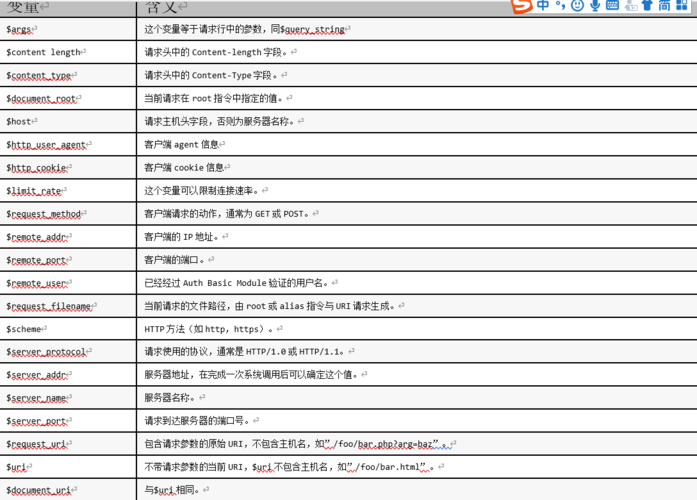The height and width of the screenshot is (500, 697).
Task: Click the $scheme variable cell
Action: pyautogui.click(x=68, y=329)
